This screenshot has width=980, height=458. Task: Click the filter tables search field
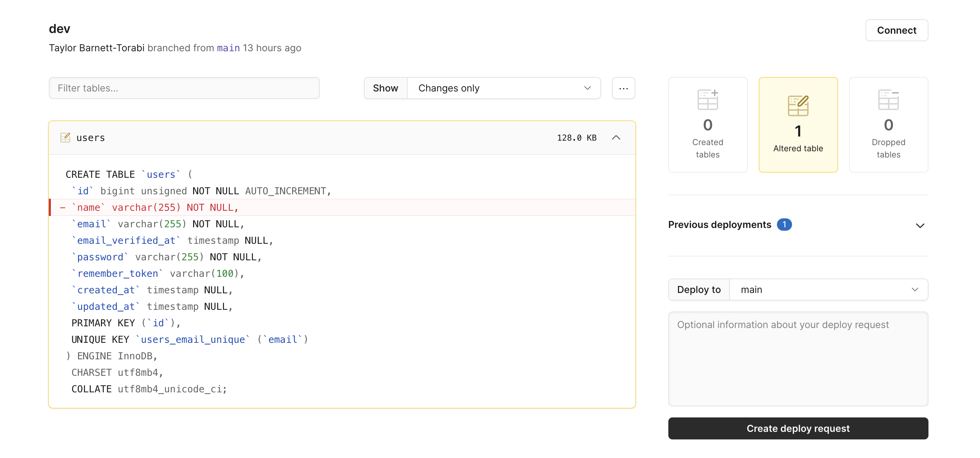(185, 88)
